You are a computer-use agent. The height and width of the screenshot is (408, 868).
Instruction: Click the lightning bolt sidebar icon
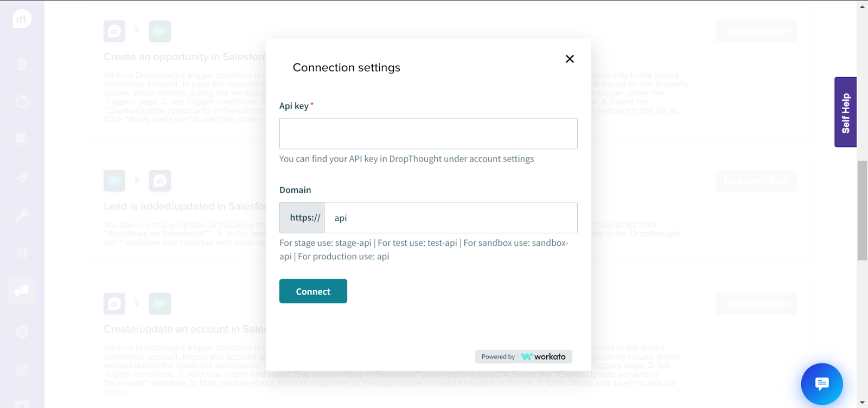point(22,253)
